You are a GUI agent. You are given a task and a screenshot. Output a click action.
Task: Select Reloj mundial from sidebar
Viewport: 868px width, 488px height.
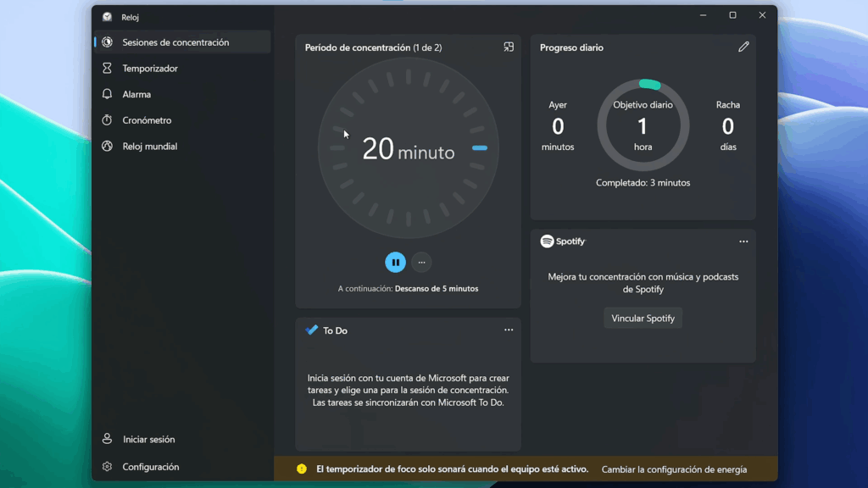(149, 147)
